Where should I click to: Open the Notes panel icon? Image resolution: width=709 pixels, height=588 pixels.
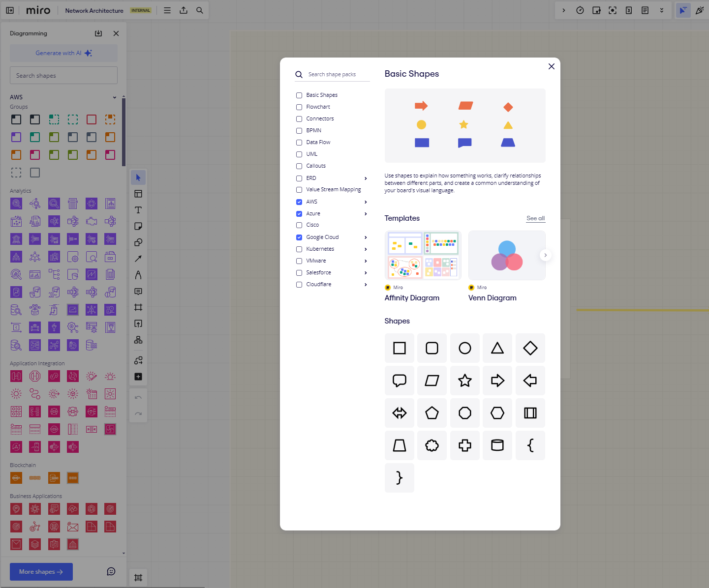tap(645, 10)
